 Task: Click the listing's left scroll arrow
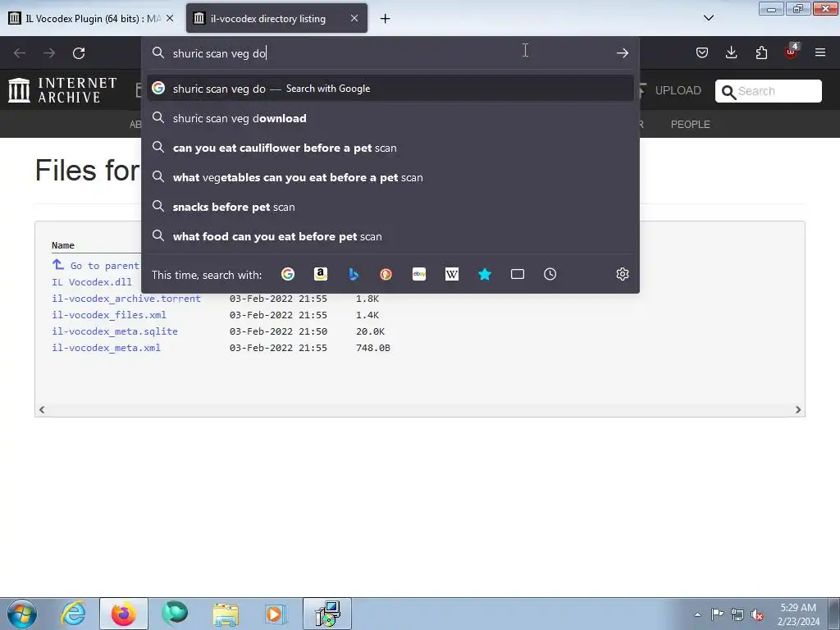point(42,410)
